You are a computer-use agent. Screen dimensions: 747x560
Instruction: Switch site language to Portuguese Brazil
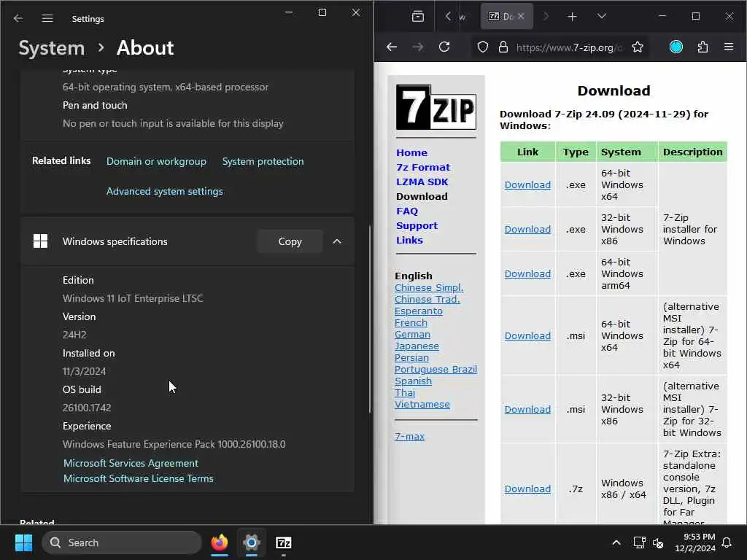point(436,370)
